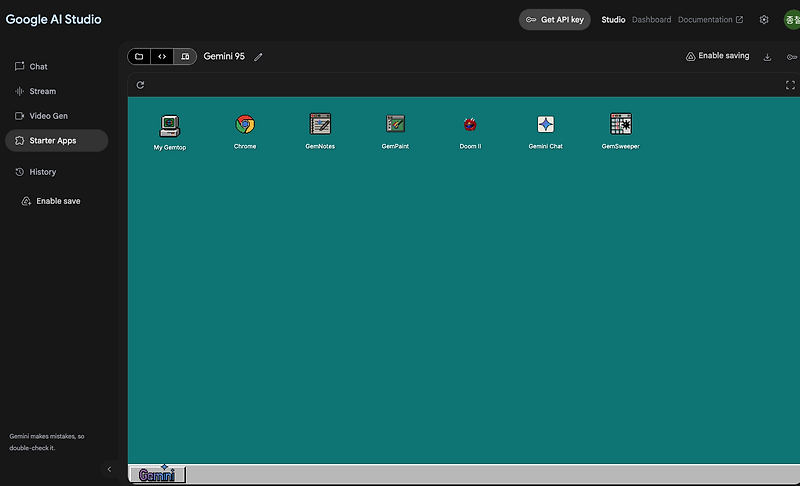Download the app using the download icon
The width and height of the screenshot is (800, 486).
pos(767,57)
